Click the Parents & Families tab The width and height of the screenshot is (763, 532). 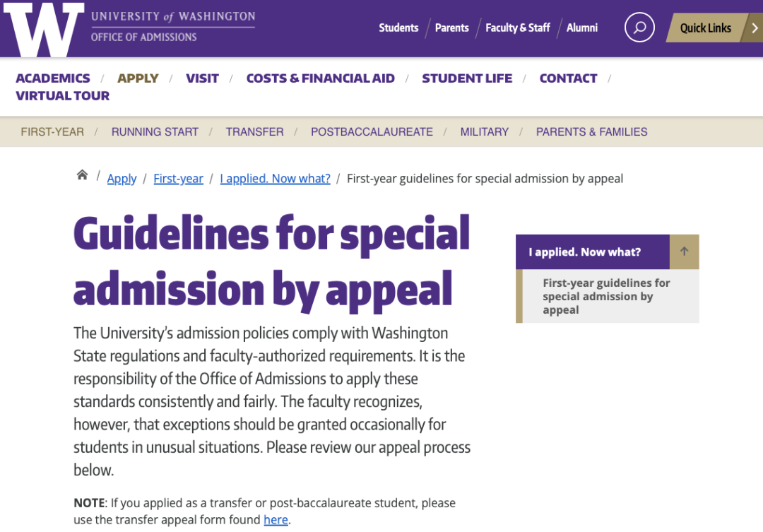(591, 131)
